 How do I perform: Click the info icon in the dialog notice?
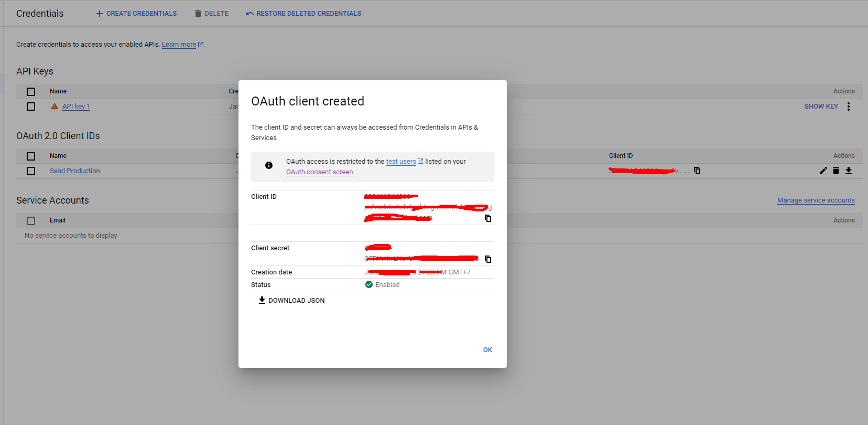(269, 165)
